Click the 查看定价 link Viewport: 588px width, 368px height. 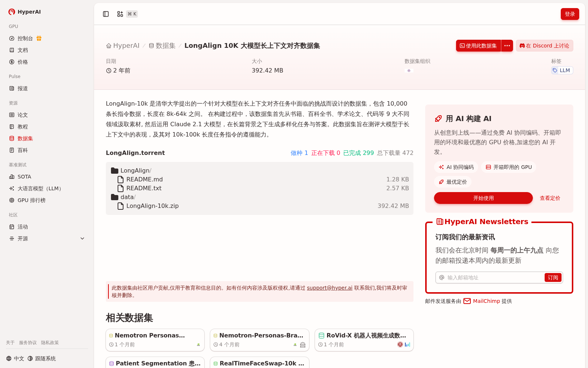(550, 198)
